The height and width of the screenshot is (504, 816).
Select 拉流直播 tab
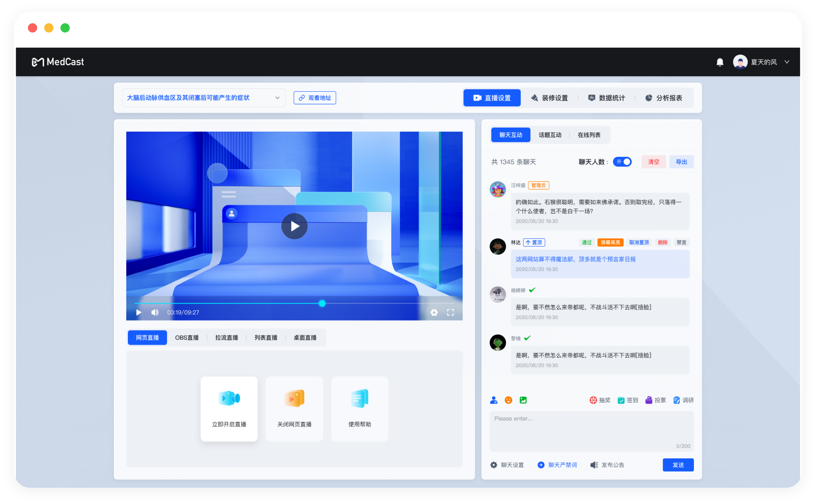227,338
